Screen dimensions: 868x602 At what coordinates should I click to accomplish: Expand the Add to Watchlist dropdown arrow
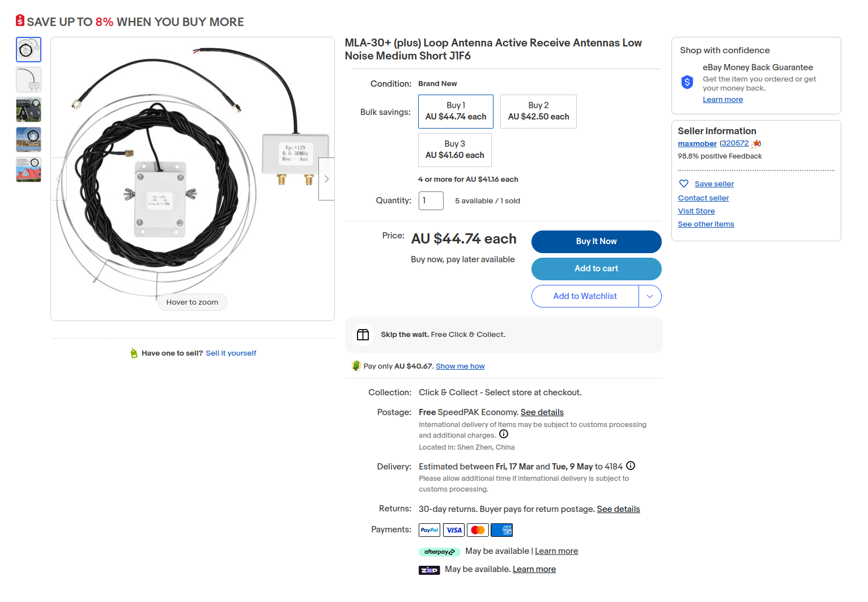click(x=650, y=296)
